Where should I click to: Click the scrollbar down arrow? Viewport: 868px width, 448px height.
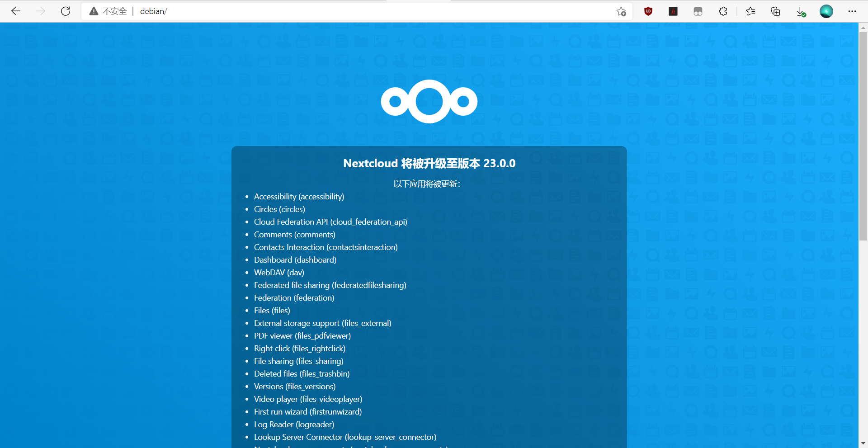pos(863,443)
